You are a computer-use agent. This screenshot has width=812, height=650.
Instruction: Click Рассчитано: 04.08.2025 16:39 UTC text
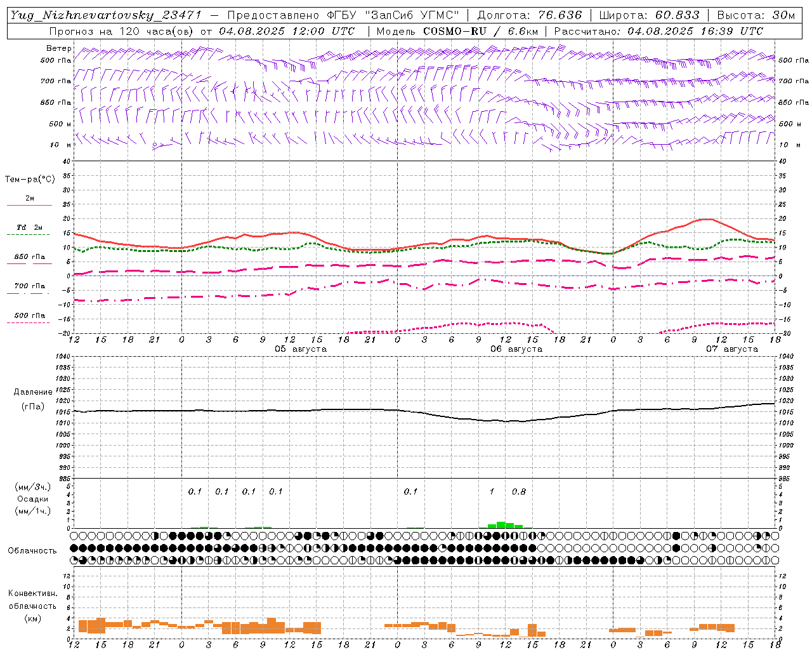[x=658, y=31]
